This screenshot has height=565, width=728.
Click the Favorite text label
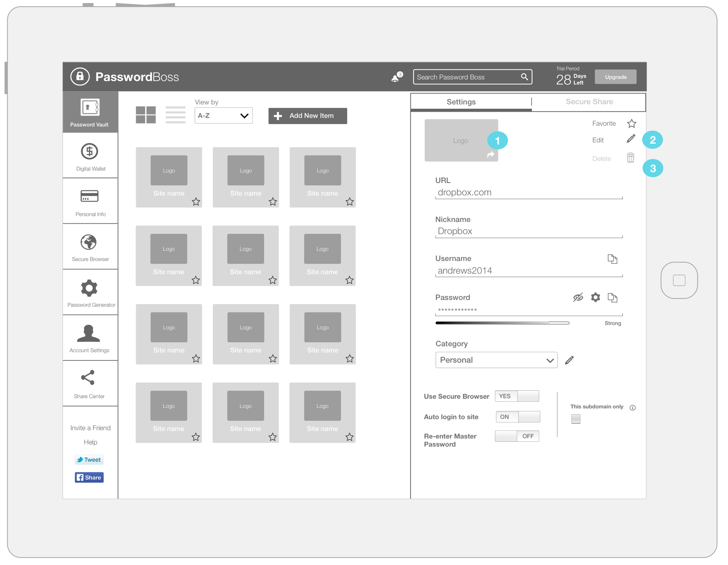pos(604,124)
